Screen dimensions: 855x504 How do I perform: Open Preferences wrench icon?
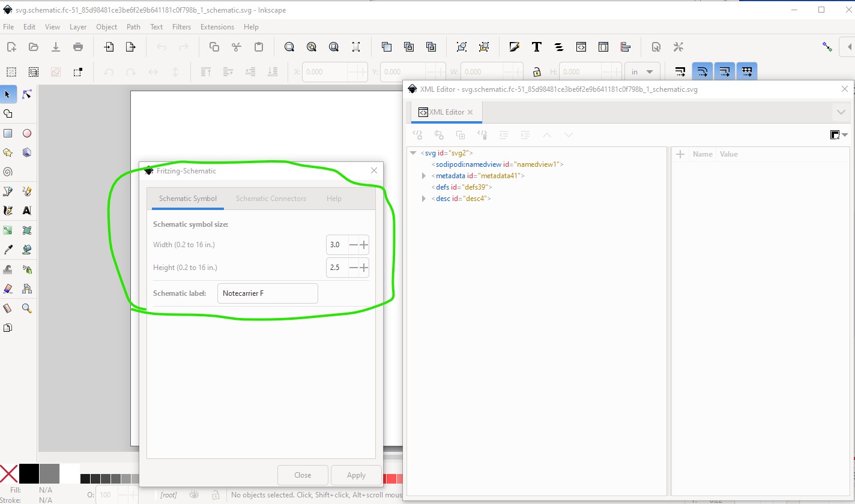[x=678, y=47]
